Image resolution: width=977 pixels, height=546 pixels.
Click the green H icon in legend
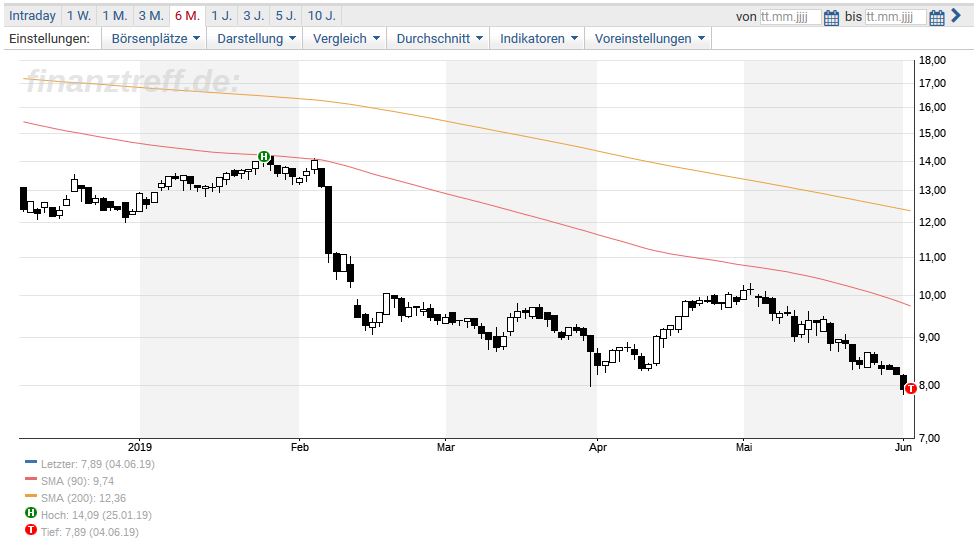pyautogui.click(x=31, y=513)
